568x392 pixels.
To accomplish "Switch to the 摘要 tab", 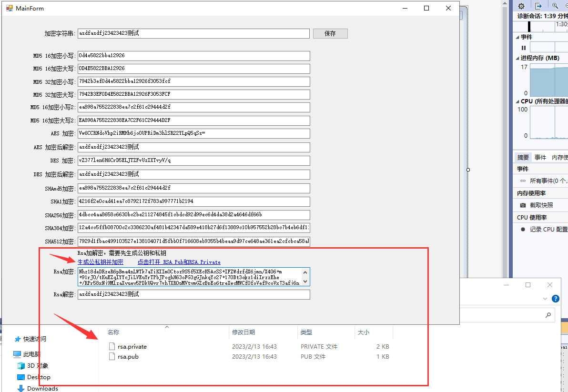I will (523, 158).
